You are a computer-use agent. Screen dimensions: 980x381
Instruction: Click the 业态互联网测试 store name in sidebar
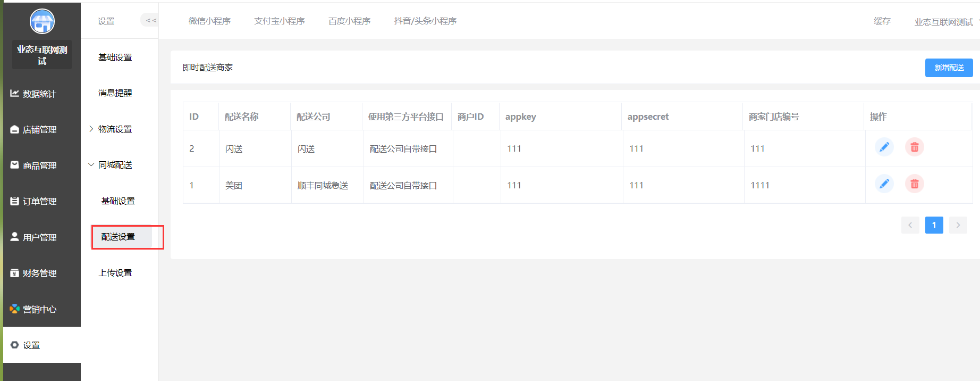(x=42, y=55)
